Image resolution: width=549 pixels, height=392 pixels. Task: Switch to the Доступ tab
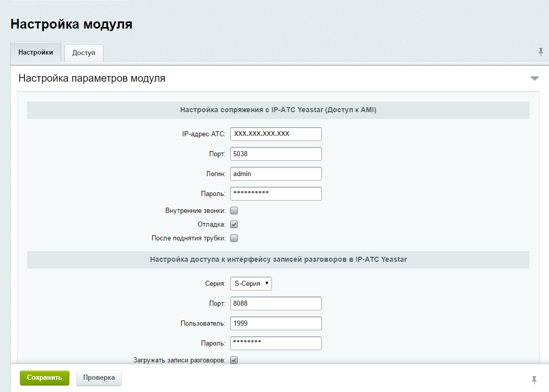click(x=83, y=53)
